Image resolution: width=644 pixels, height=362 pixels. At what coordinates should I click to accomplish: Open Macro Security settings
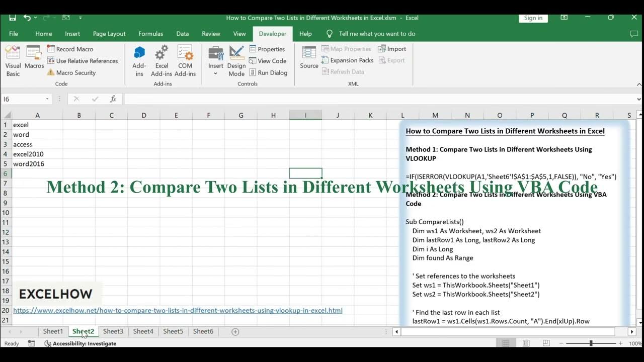[x=71, y=72]
